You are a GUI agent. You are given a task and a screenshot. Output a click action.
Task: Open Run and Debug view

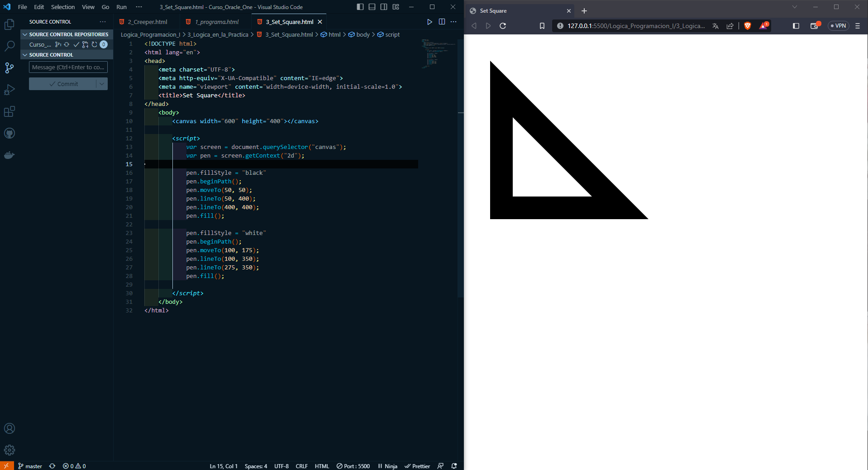(x=9, y=90)
